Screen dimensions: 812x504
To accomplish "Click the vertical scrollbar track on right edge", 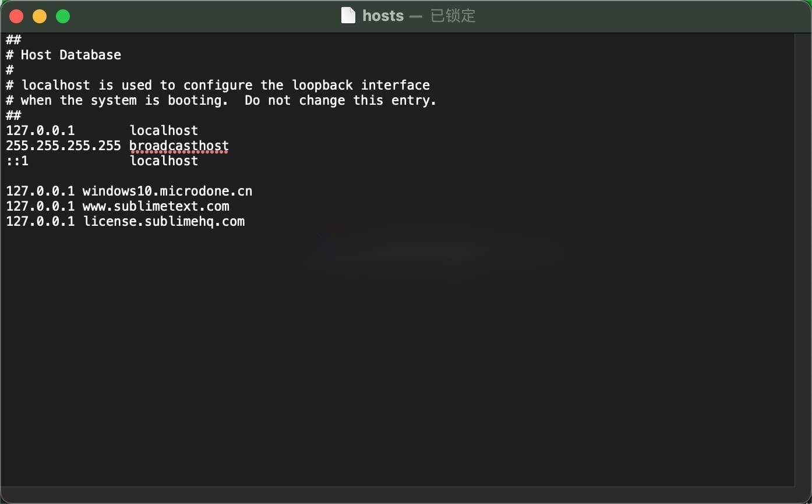I will point(803,260).
